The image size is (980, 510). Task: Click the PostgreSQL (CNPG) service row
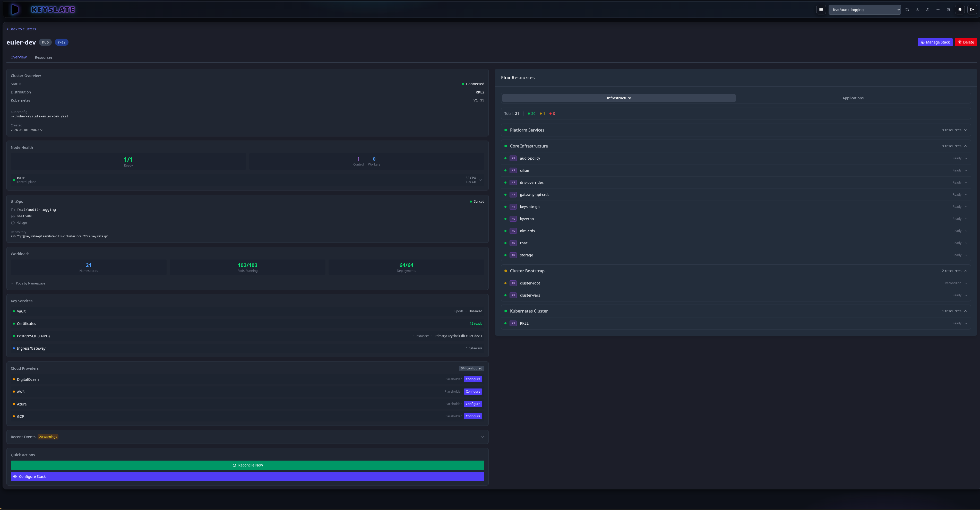[247, 336]
